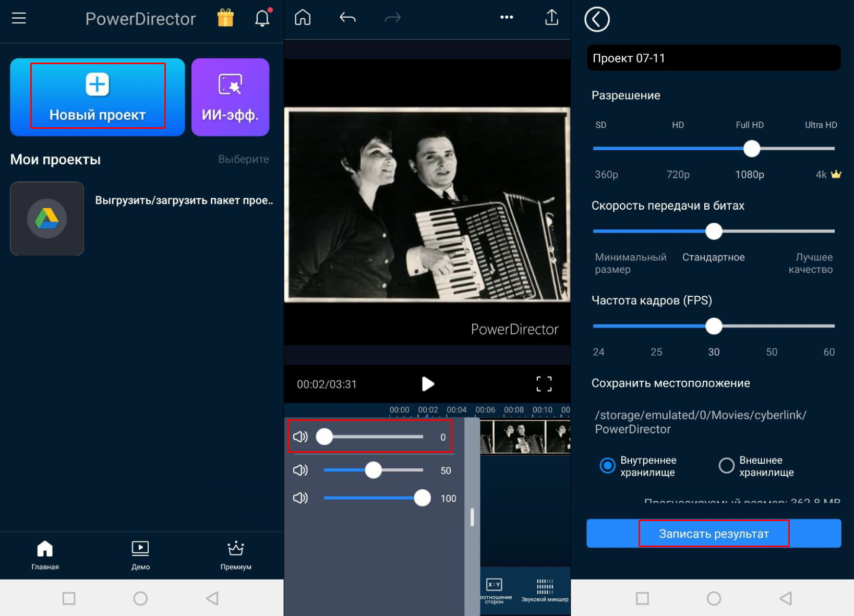Screen dimensions: 854x616
Task: Select Внешнее хранилище radio button
Action: point(726,465)
